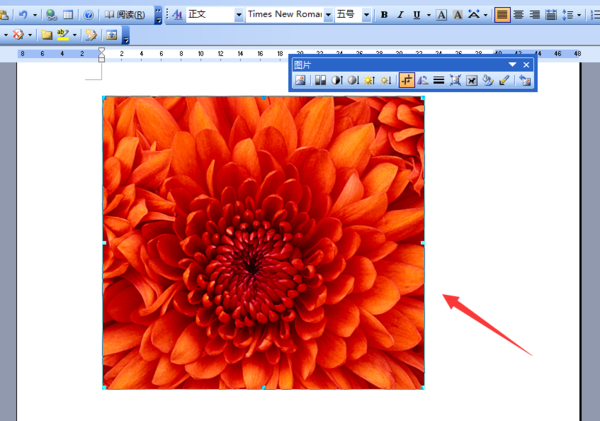Select center alignment

pyautogui.click(x=518, y=15)
